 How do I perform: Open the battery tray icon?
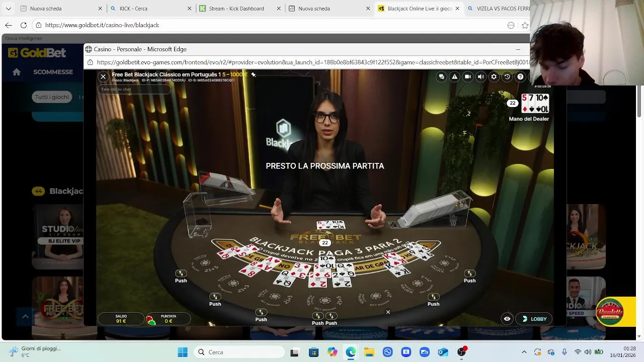click(x=599, y=352)
